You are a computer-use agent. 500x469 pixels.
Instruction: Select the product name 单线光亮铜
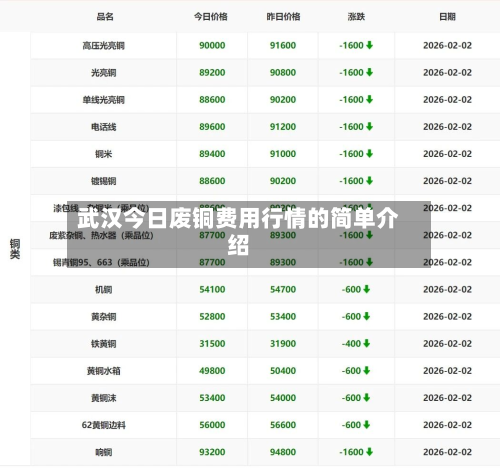coord(103,100)
